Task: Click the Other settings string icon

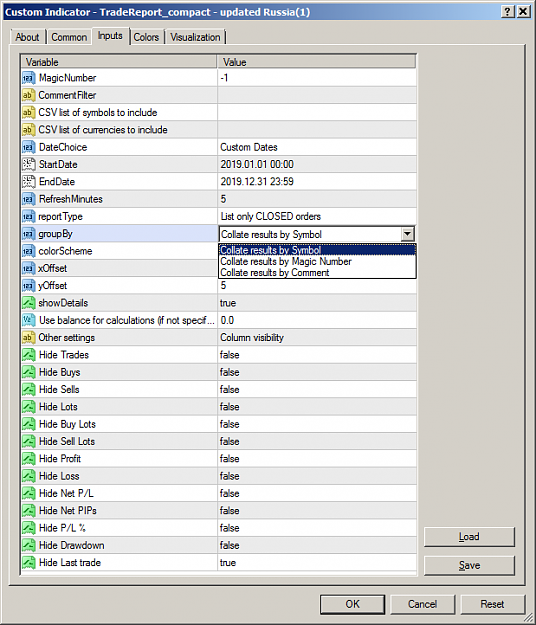Action: tap(28, 338)
